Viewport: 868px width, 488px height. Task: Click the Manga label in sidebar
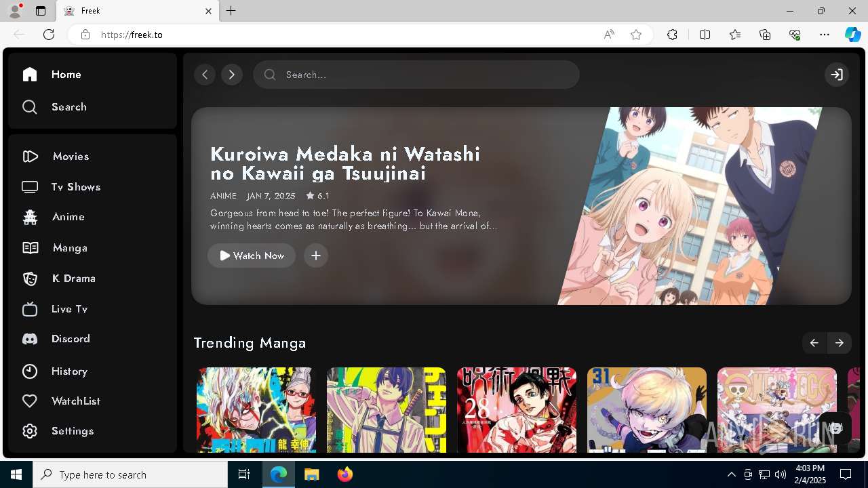(x=70, y=248)
